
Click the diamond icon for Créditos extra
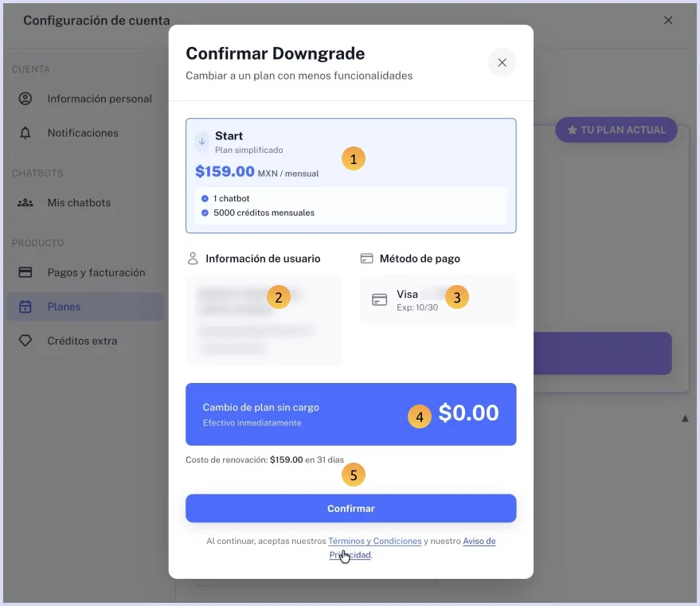[x=25, y=341]
